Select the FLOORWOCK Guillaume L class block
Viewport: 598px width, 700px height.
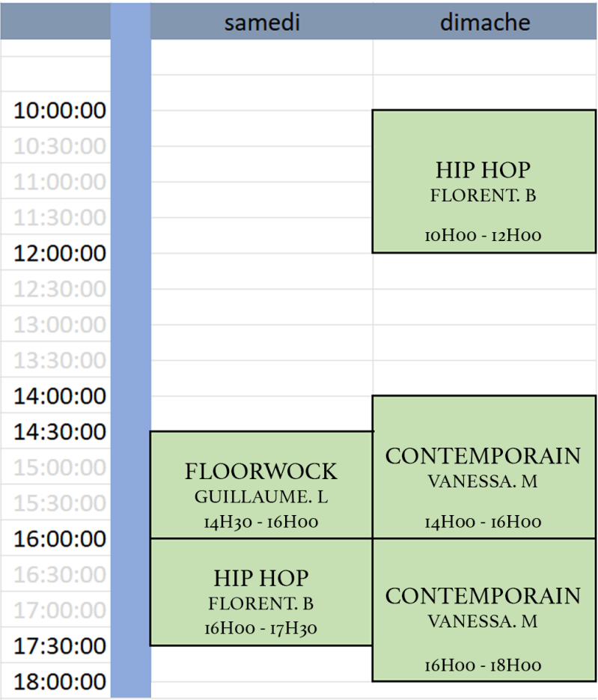[261, 484]
